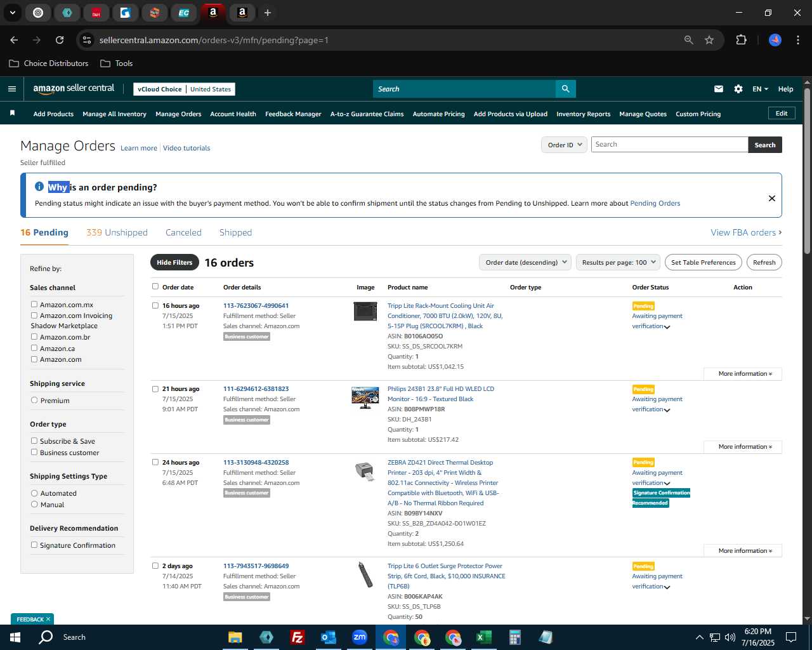The width and height of the screenshot is (812, 650).
Task: Click the blue info icon in banner
Action: [x=39, y=187]
